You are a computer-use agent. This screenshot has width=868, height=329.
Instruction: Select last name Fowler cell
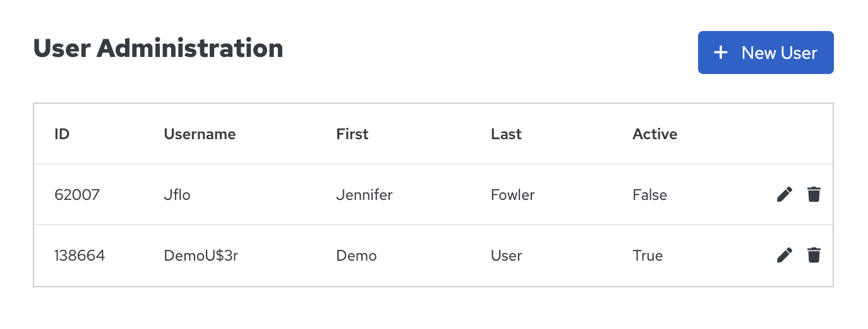pyautogui.click(x=513, y=195)
